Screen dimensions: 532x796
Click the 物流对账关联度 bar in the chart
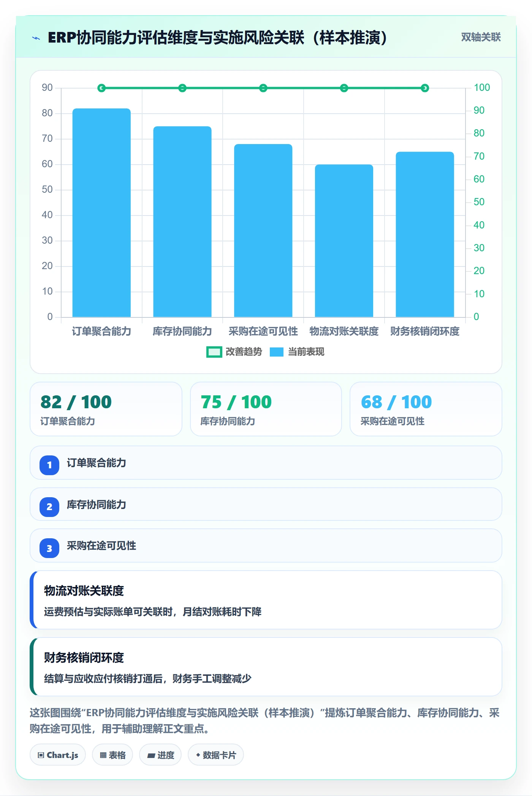[344, 241]
